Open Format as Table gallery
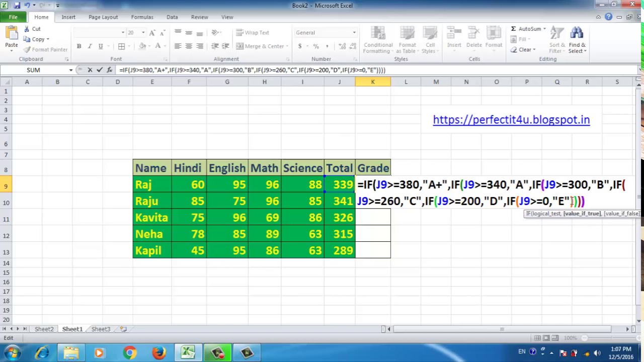644x362 pixels. [x=406, y=40]
